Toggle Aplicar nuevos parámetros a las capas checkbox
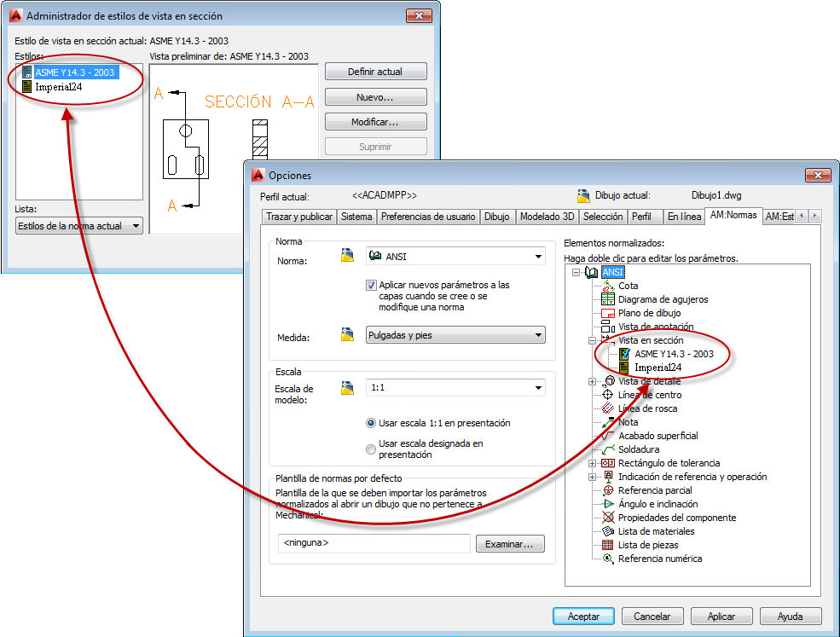840x637 pixels. point(371,285)
